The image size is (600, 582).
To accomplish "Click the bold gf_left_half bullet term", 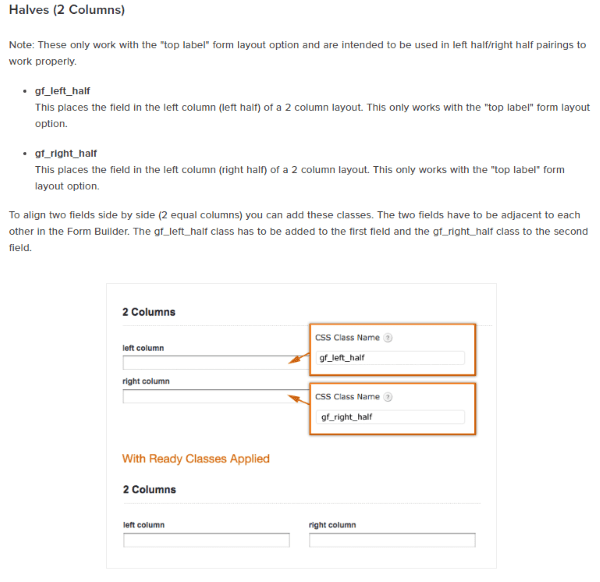I will pyautogui.click(x=62, y=91).
